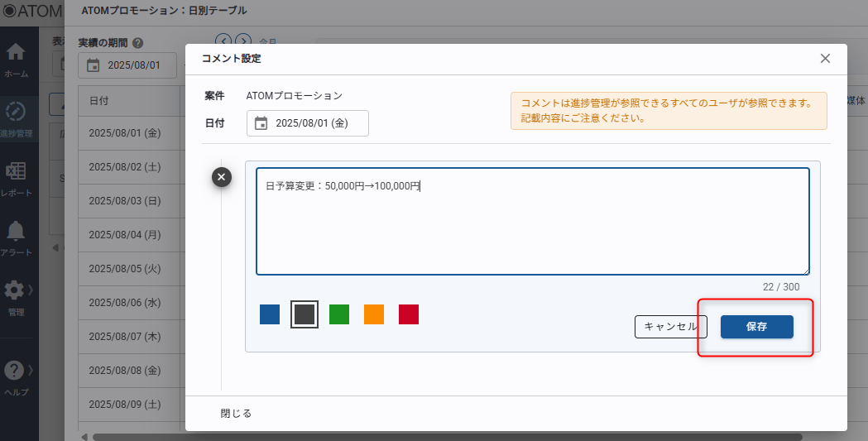The image size is (868, 441).
Task: Choose the green comment color
Action: tap(339, 314)
